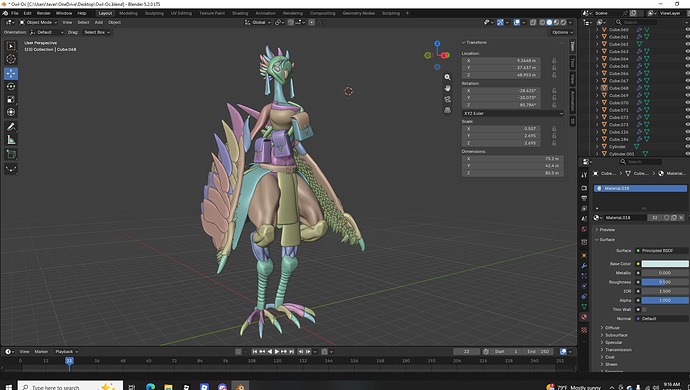Select the Material.018 slot in list
Image resolution: width=690 pixels, height=390 pixels.
click(640, 188)
